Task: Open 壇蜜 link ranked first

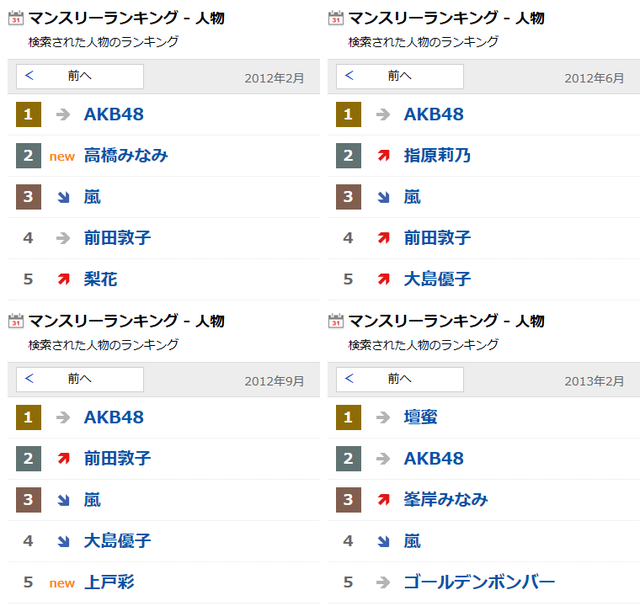Action: tap(421, 417)
